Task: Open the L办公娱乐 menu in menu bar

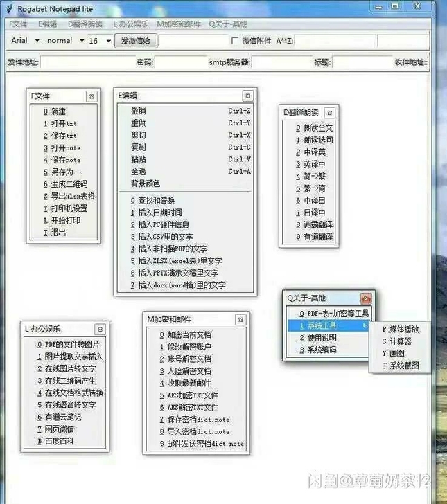Action: (131, 24)
